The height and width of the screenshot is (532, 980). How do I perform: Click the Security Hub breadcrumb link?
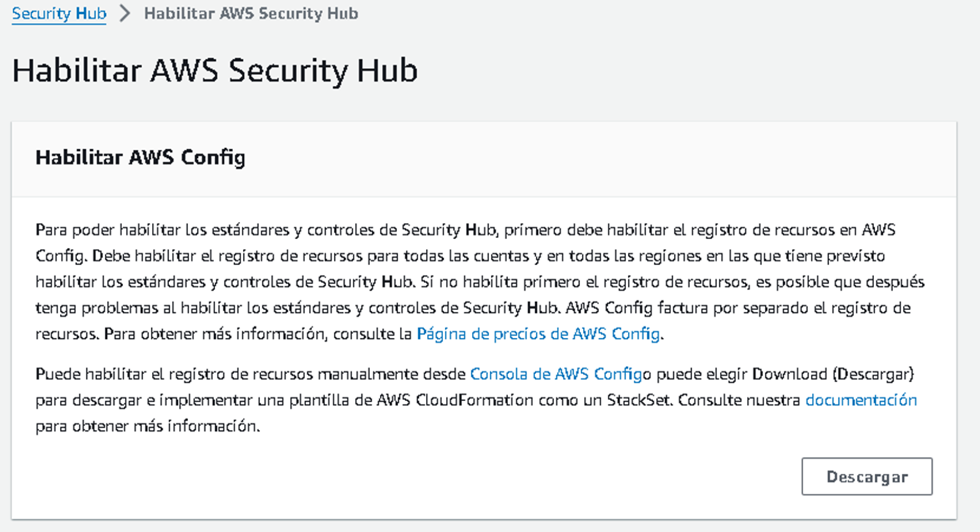pyautogui.click(x=59, y=13)
